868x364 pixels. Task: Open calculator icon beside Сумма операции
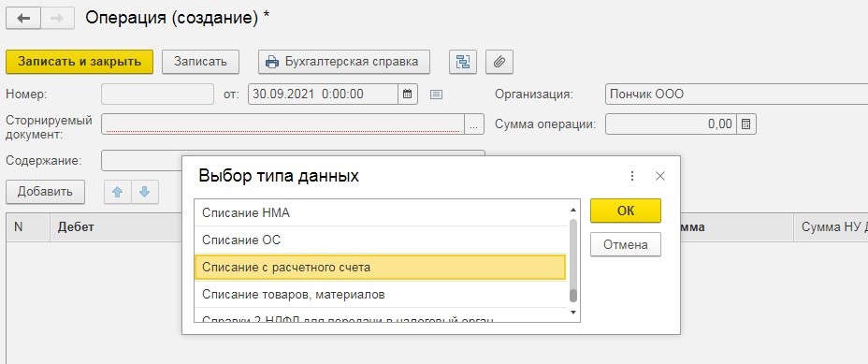745,124
